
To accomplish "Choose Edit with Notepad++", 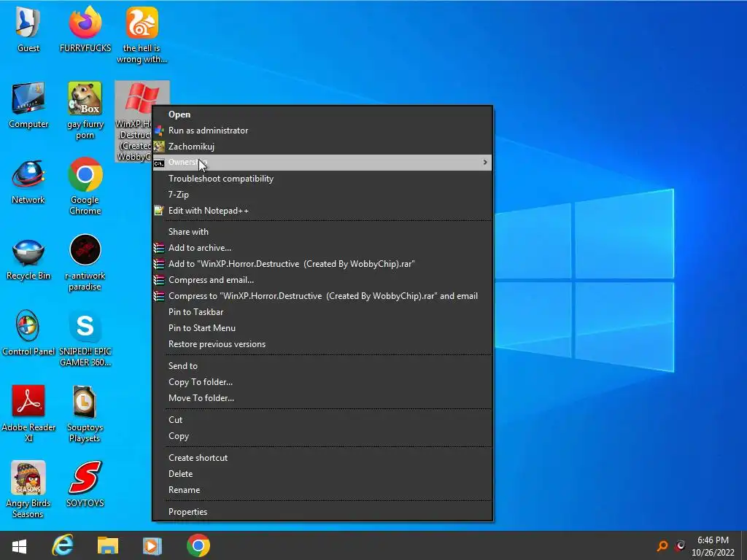I will (322, 211).
